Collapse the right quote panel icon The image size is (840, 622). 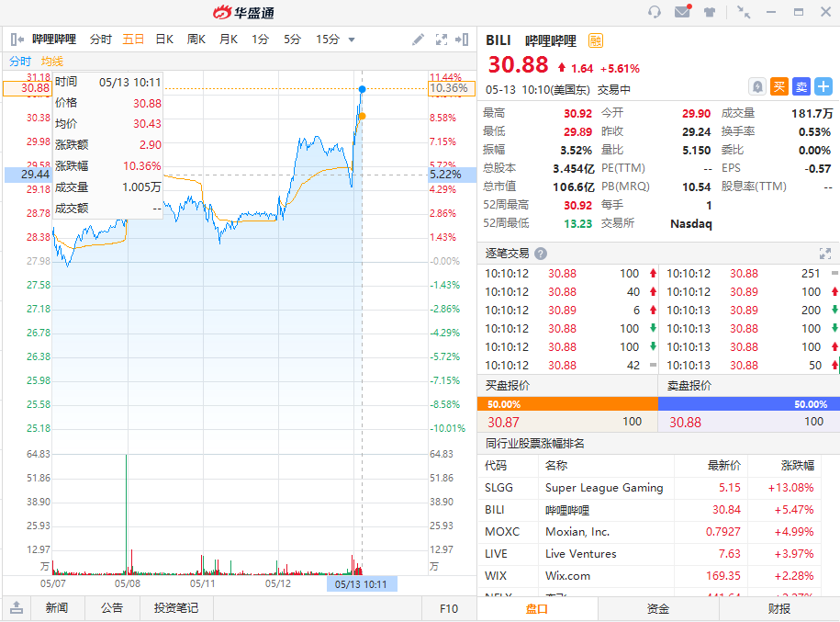463,40
